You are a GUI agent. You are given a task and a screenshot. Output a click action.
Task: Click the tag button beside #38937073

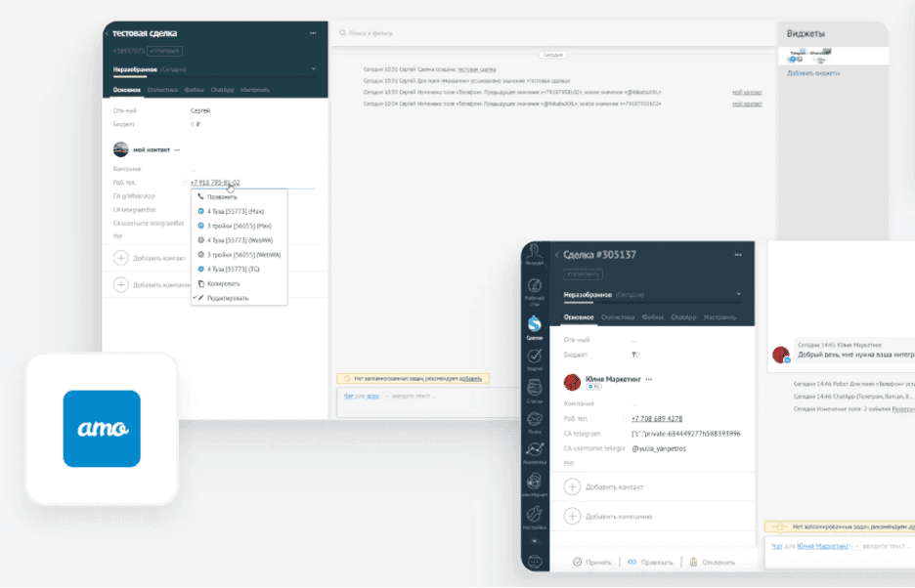tap(164, 52)
